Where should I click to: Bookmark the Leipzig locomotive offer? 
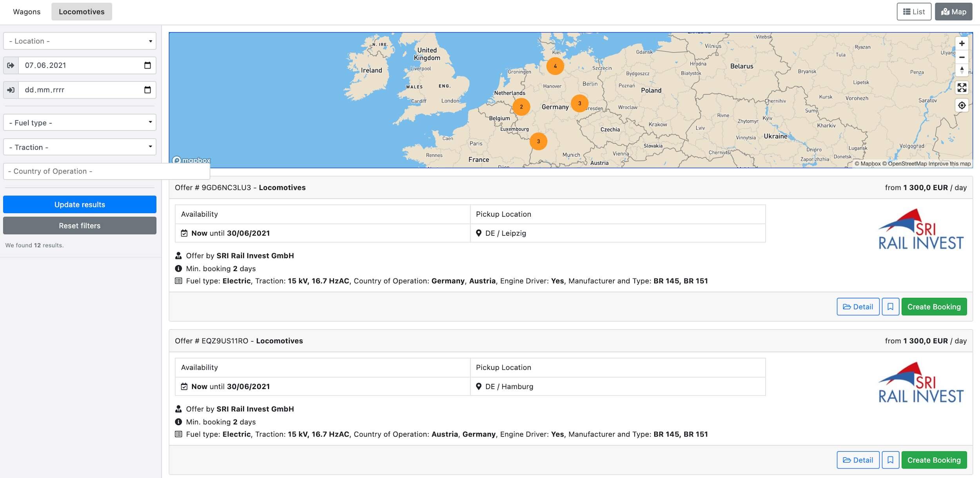(x=890, y=307)
